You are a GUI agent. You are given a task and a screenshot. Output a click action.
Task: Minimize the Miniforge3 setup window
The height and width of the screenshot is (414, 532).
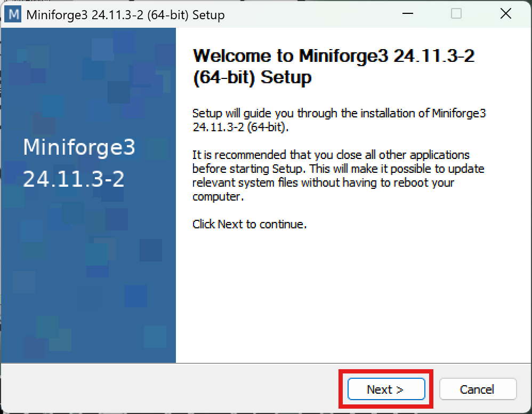coord(407,14)
